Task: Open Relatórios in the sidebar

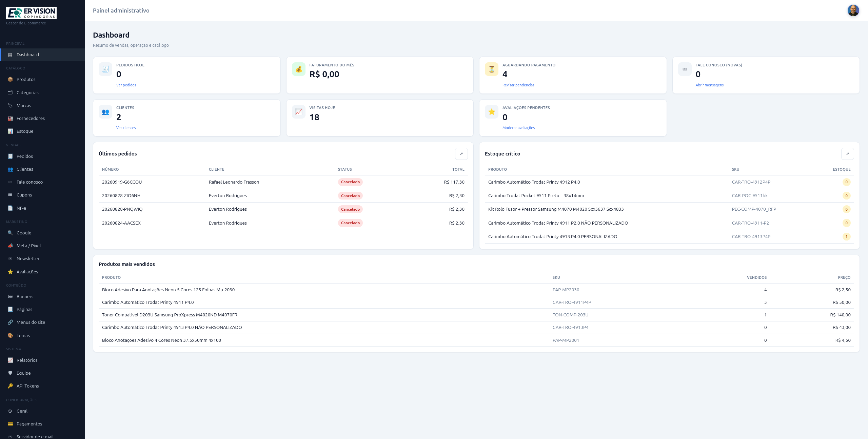Action: click(42, 360)
